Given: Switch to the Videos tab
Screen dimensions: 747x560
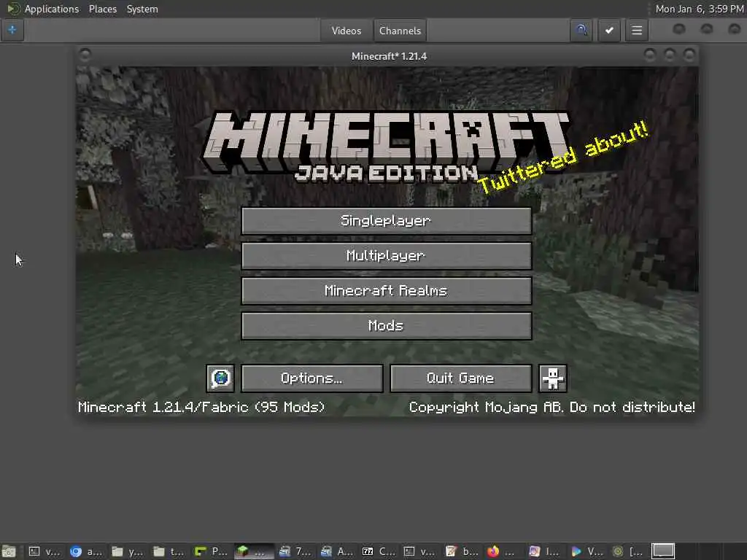Looking at the screenshot, I should pos(347,31).
